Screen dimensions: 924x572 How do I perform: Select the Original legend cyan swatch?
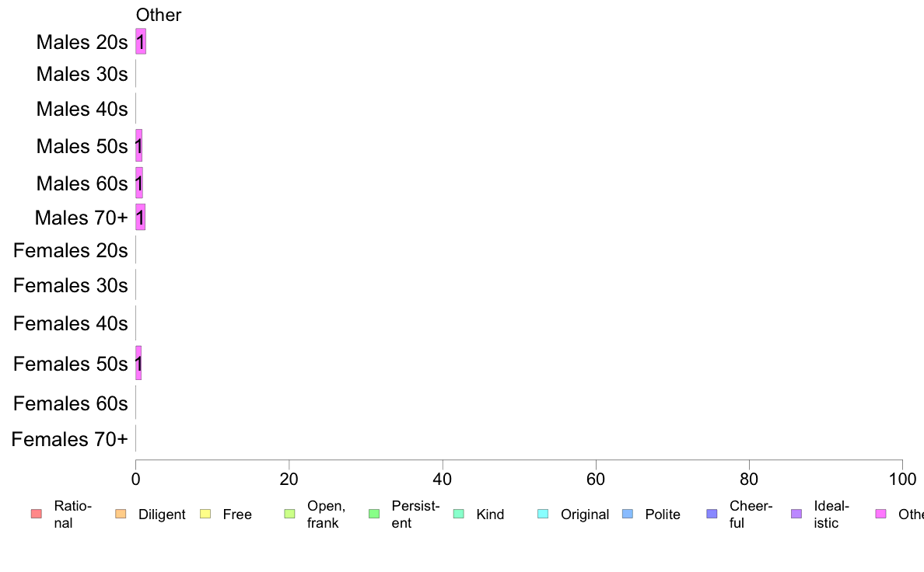click(544, 514)
